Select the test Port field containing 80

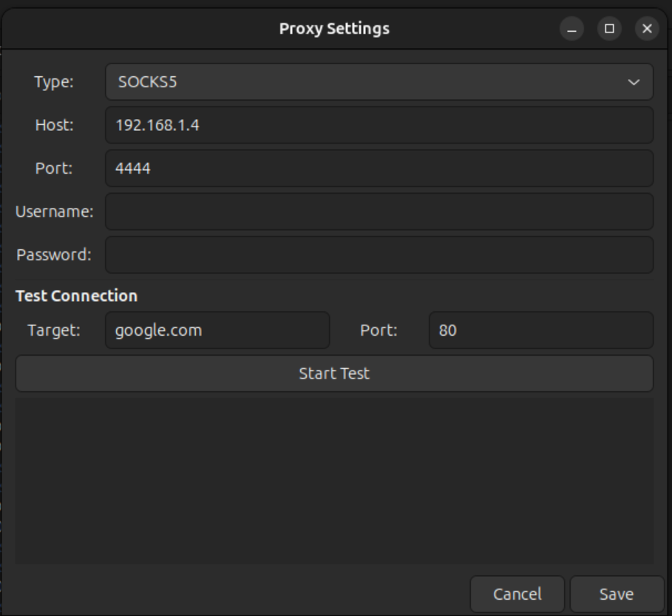540,331
